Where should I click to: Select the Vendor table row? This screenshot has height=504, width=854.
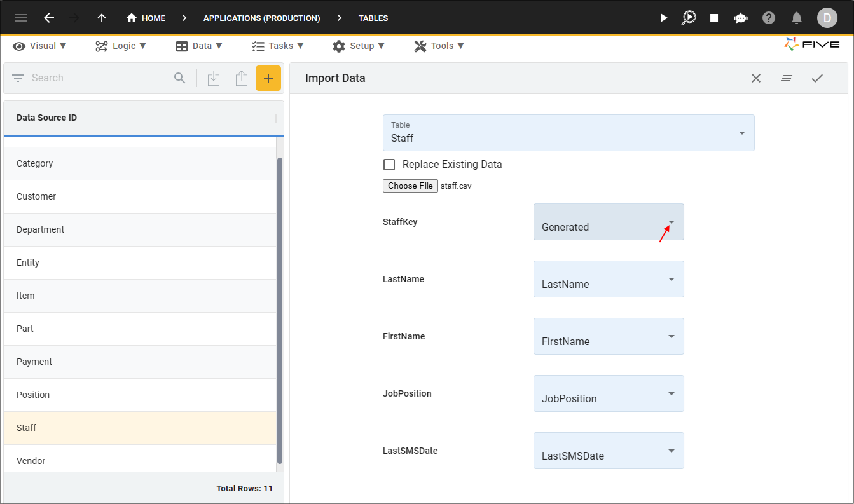pyautogui.click(x=140, y=461)
